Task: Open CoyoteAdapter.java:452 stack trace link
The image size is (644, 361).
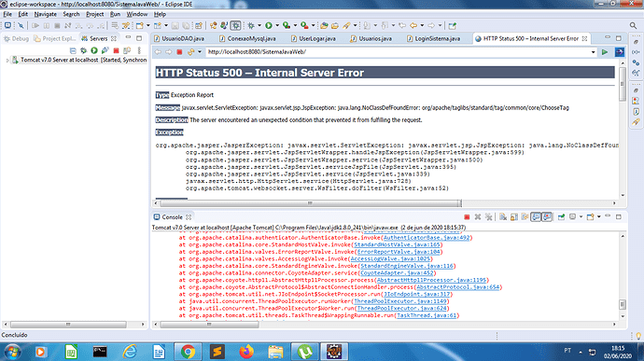Action: [397, 273]
